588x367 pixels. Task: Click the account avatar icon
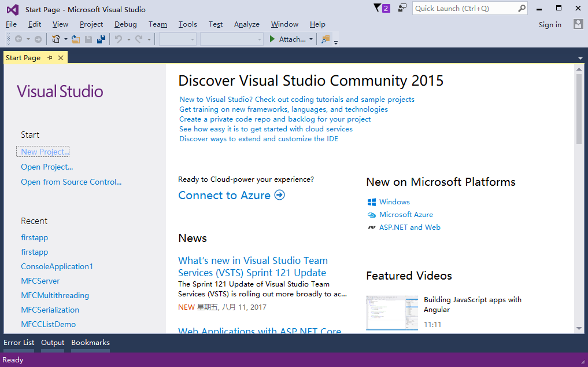[578, 24]
